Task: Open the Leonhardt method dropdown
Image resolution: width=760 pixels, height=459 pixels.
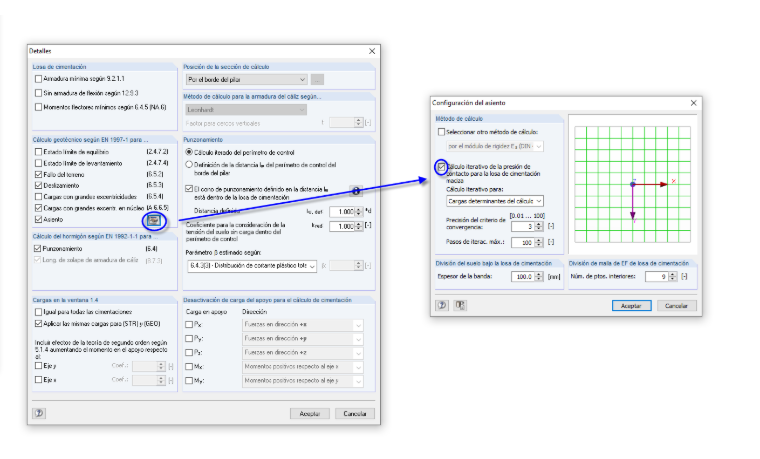Action: click(x=246, y=110)
